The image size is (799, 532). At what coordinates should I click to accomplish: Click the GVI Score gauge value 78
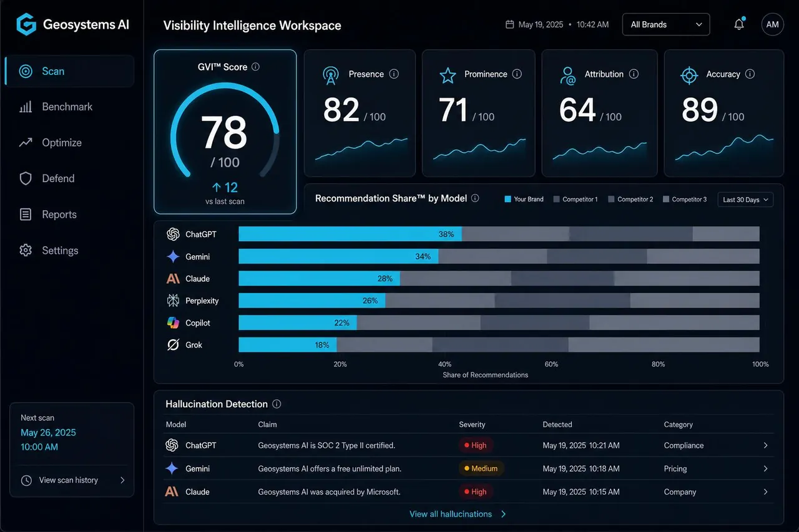pos(225,132)
